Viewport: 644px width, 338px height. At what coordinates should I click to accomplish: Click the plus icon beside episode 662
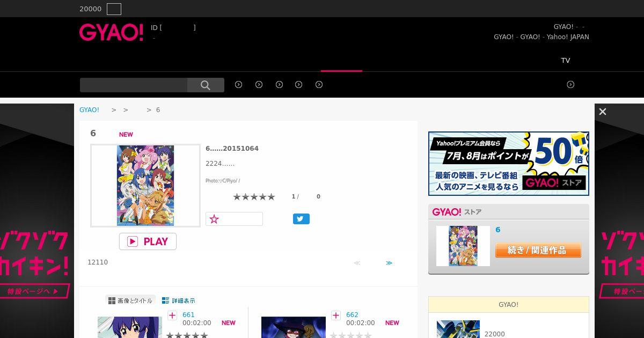[336, 315]
